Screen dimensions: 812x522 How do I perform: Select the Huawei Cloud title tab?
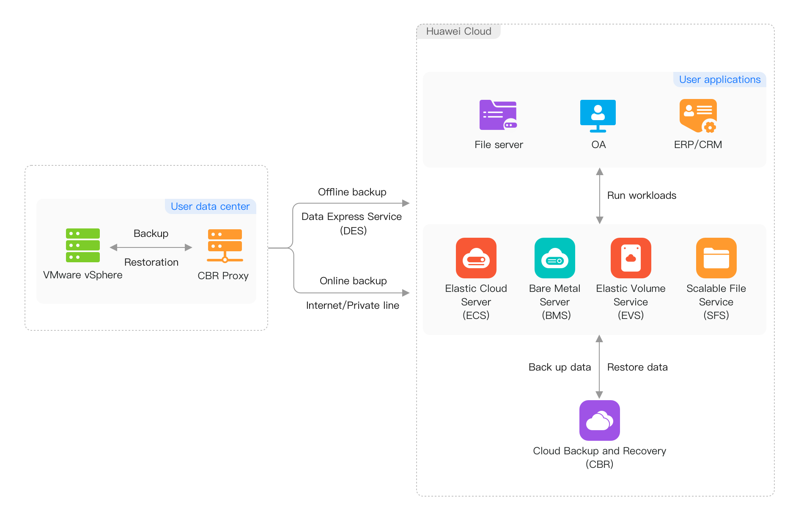tap(458, 31)
